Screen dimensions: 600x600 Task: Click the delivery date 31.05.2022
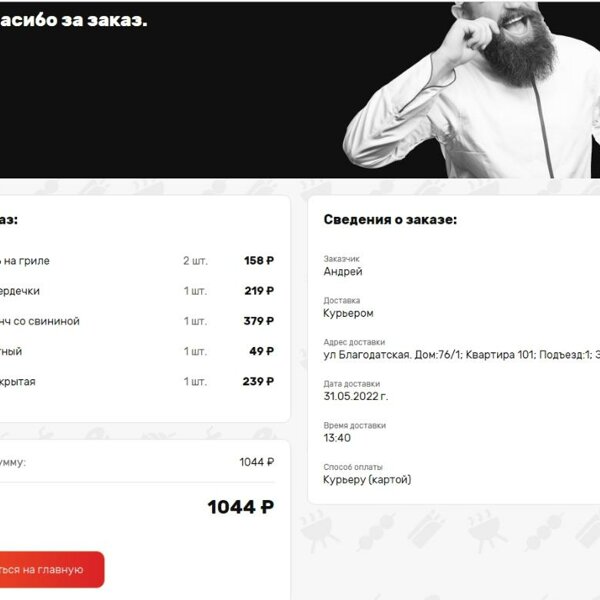point(355,396)
